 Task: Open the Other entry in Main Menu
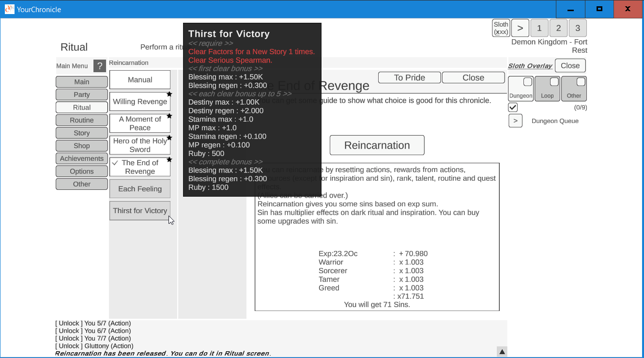(82, 184)
